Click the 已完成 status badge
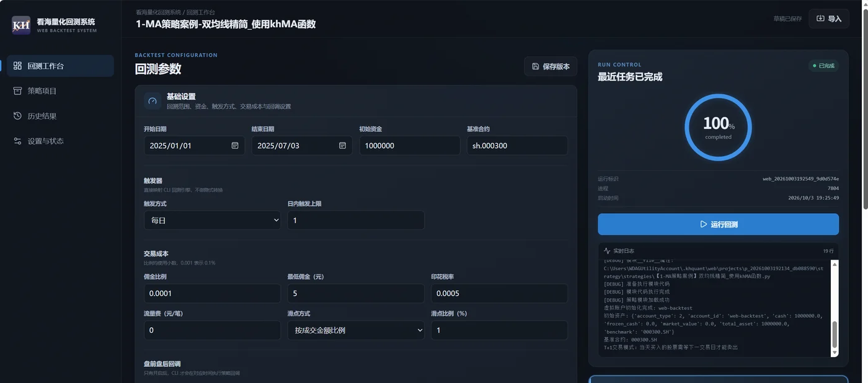This screenshot has height=383, width=868. (823, 66)
